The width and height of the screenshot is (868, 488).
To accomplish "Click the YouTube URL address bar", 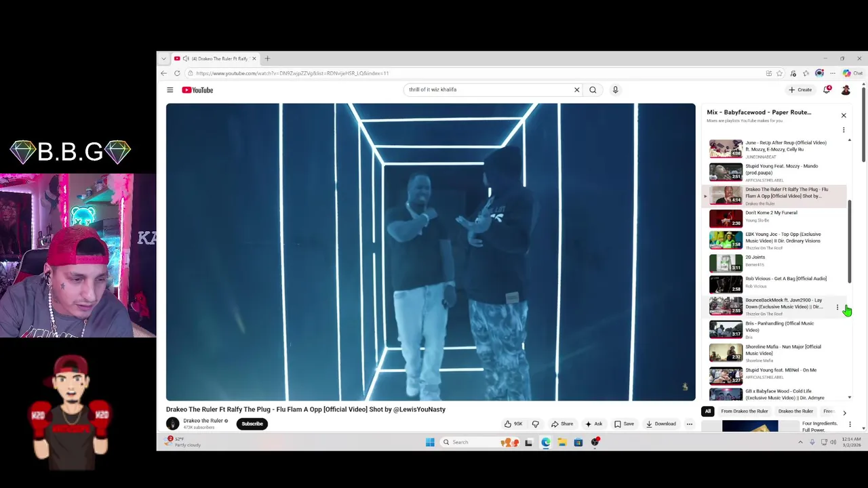I will (x=475, y=73).
